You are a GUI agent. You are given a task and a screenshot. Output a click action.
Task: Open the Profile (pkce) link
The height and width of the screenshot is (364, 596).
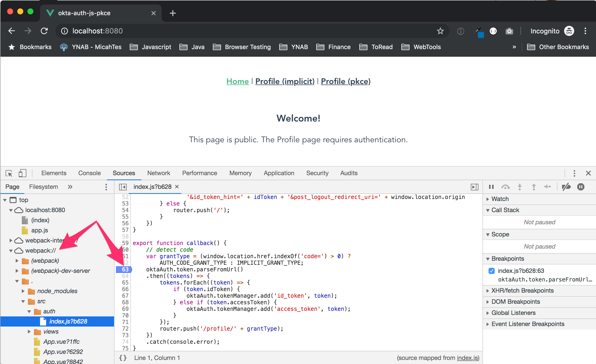(345, 81)
